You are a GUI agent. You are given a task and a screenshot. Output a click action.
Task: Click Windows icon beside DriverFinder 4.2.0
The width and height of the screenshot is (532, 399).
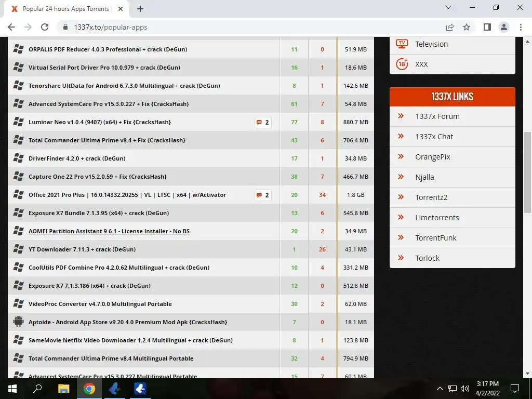tap(18, 158)
